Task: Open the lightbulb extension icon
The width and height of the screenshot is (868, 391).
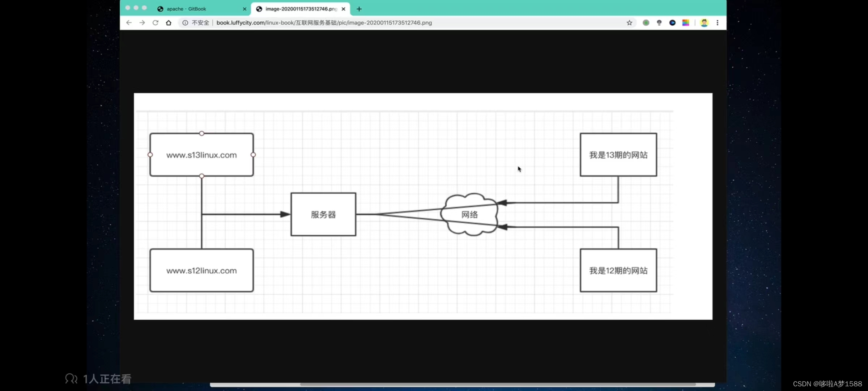Action: [x=659, y=23]
